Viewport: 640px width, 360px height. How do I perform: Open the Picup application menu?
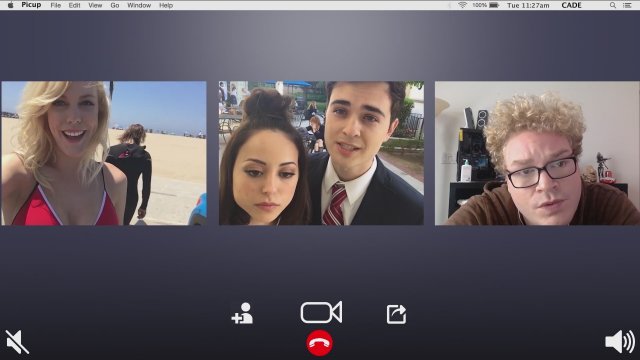click(x=31, y=5)
